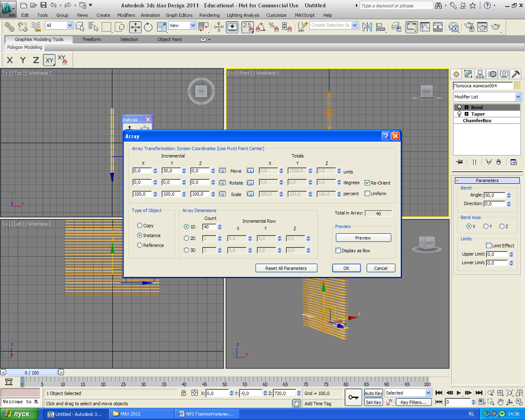Switch to the Freeform ribbon tab
The width and height of the screenshot is (525, 420).
(91, 39)
